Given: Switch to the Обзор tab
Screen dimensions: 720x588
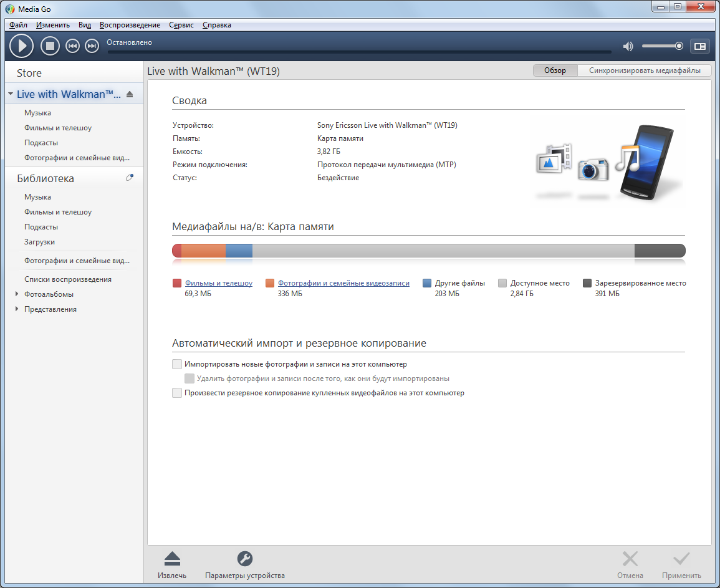Looking at the screenshot, I should tap(555, 70).
